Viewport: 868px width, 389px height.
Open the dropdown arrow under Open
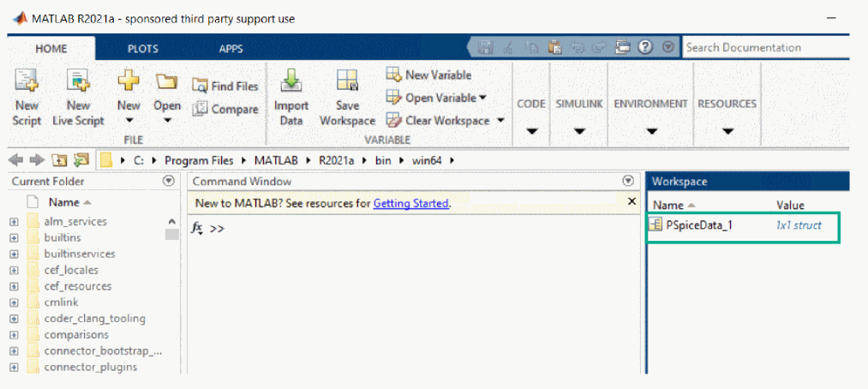tap(167, 120)
